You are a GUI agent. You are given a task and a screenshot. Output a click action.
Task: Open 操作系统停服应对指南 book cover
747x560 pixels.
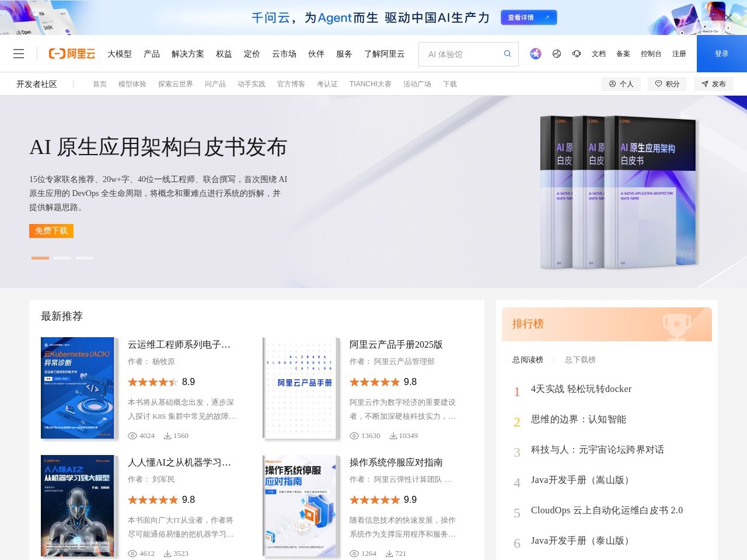[x=301, y=506]
